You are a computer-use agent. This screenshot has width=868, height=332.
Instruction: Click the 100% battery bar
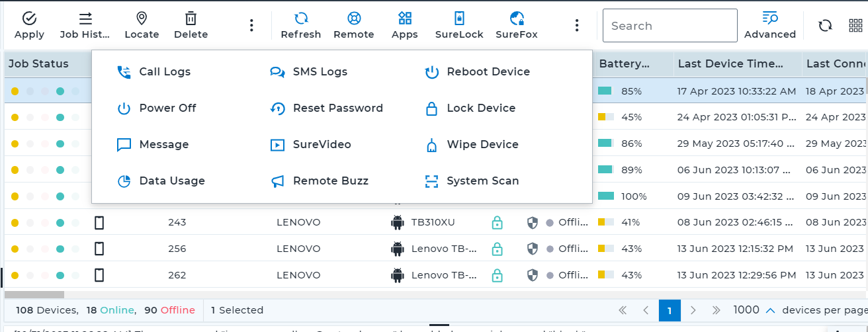pyautogui.click(x=606, y=196)
